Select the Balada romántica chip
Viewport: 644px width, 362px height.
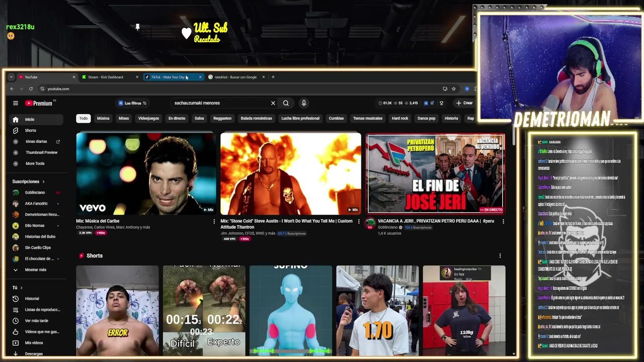click(x=256, y=118)
